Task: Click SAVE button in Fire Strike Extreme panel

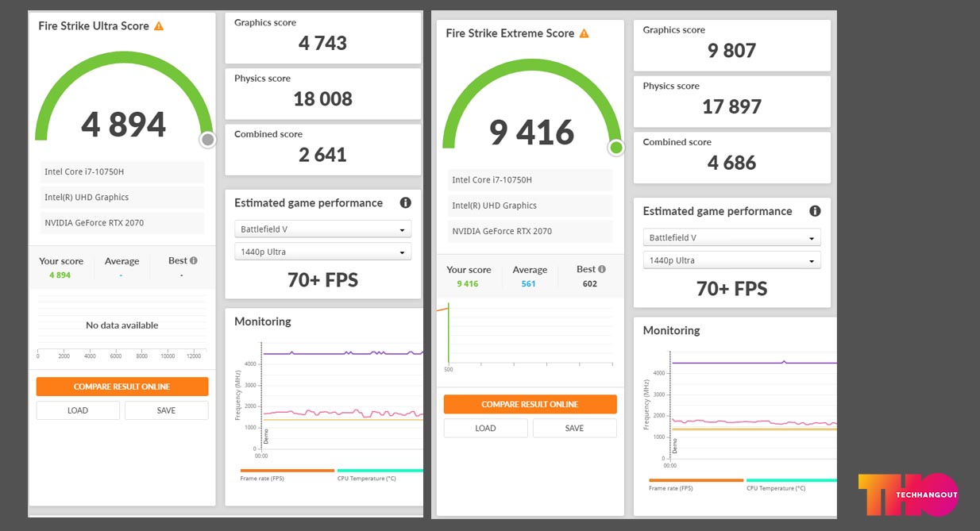Action: pyautogui.click(x=574, y=428)
